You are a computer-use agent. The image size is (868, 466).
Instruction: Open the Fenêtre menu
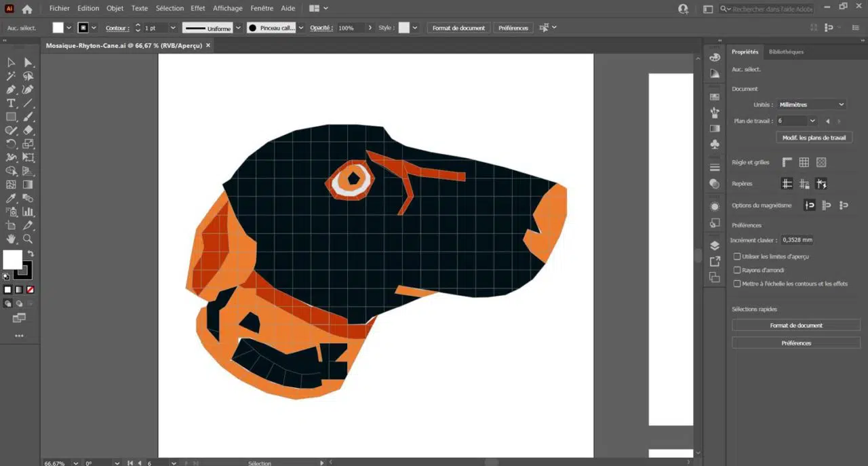tap(262, 8)
